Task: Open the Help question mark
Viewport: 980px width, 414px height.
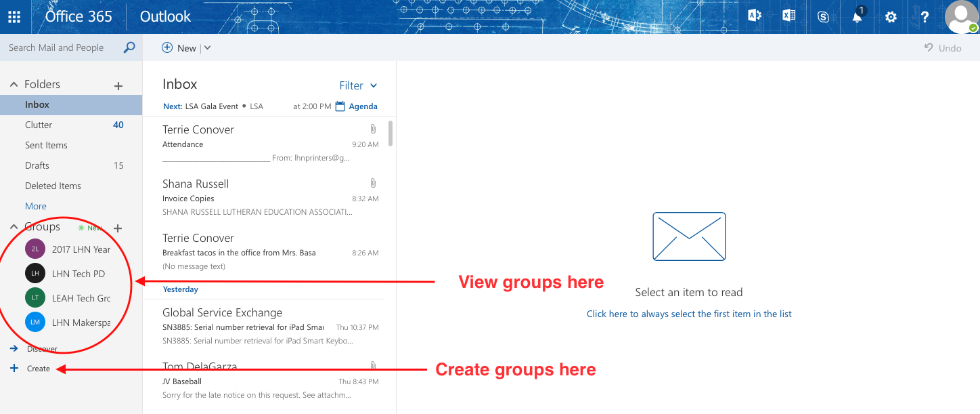Action: (925, 17)
